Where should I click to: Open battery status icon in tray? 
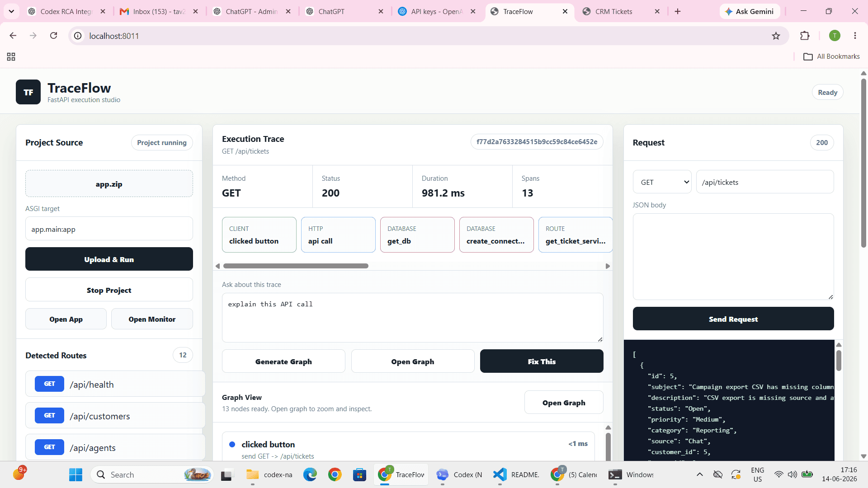(807, 474)
